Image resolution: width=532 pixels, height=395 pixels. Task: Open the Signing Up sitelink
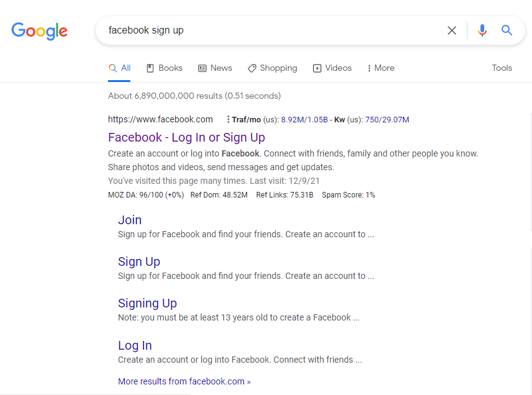(x=147, y=303)
